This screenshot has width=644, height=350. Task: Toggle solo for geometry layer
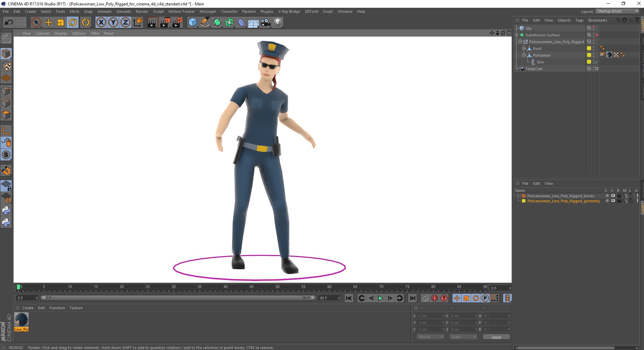(x=607, y=201)
